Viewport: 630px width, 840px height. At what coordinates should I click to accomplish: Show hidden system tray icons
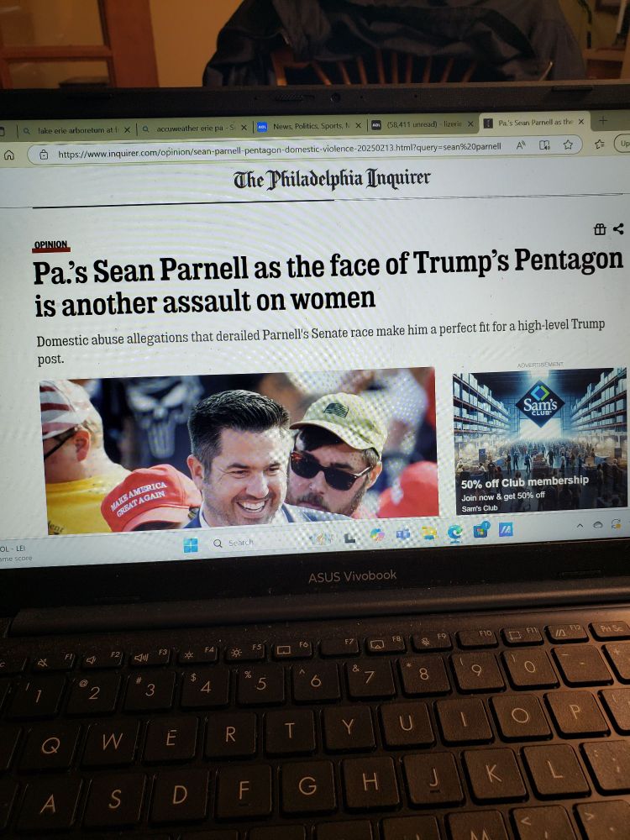pos(580,527)
